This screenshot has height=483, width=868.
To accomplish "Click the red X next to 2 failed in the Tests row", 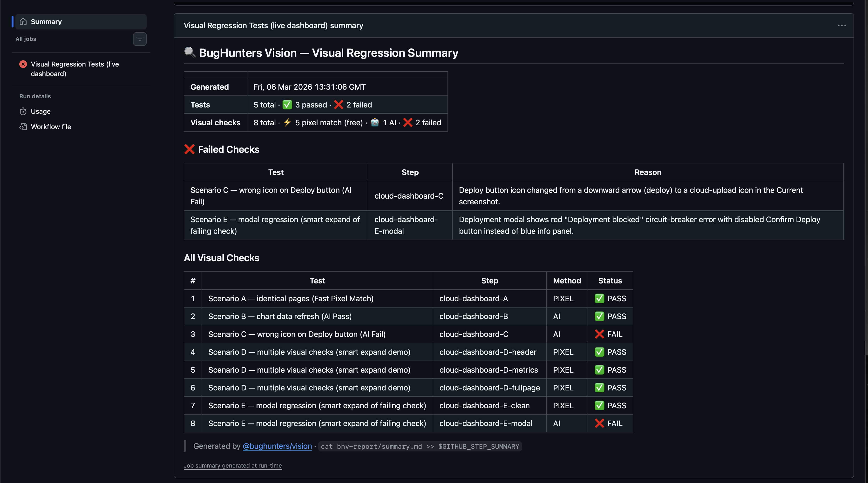I will 339,105.
